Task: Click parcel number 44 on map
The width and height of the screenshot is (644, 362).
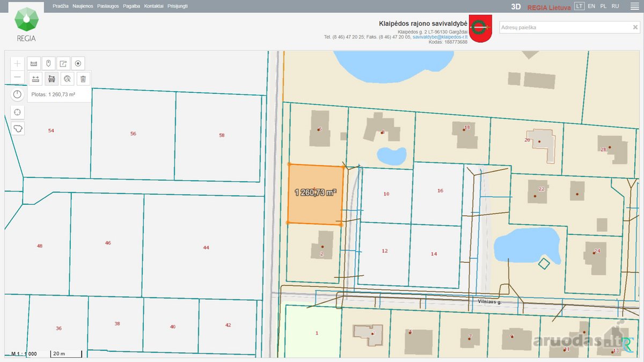Action: click(206, 247)
